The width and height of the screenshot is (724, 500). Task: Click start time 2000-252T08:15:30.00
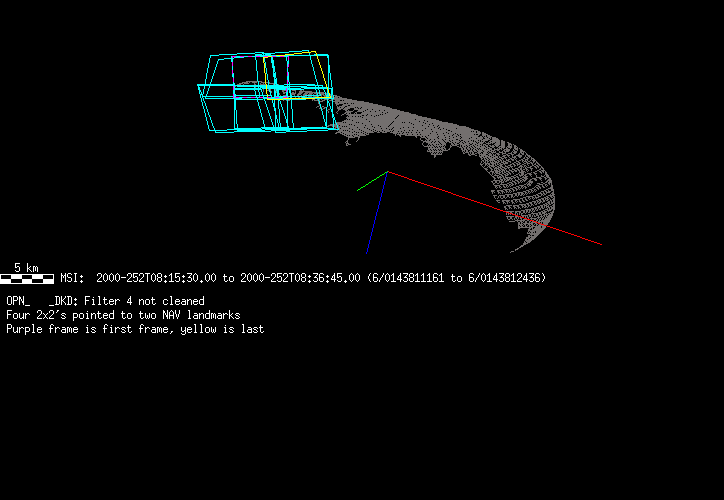[156, 278]
